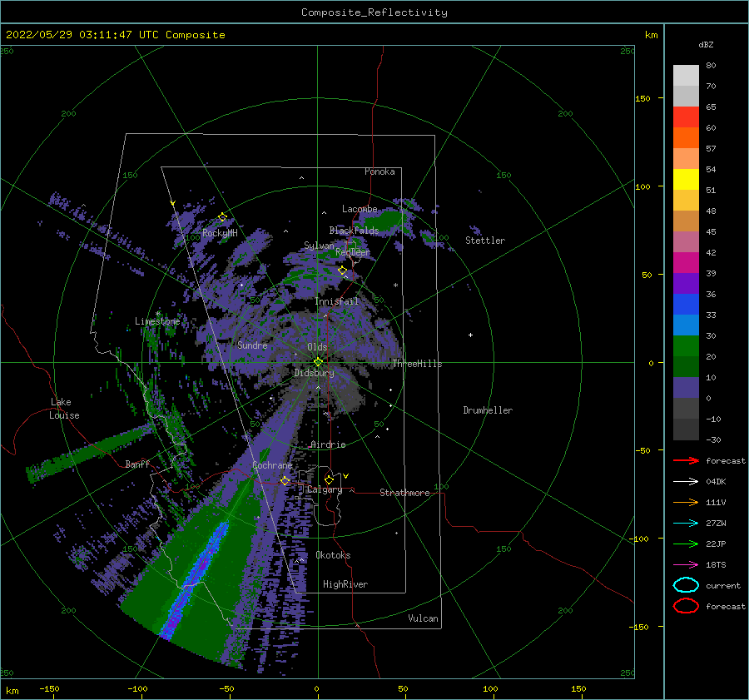Click the RockyMH label
749x700 pixels.
[220, 233]
